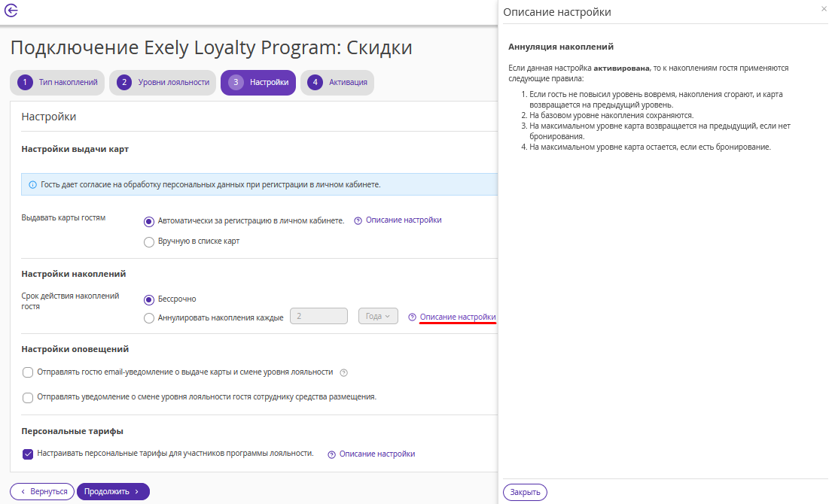The width and height of the screenshot is (832, 504).
Task: Click question icon next to annul savings description
Action: point(413,317)
